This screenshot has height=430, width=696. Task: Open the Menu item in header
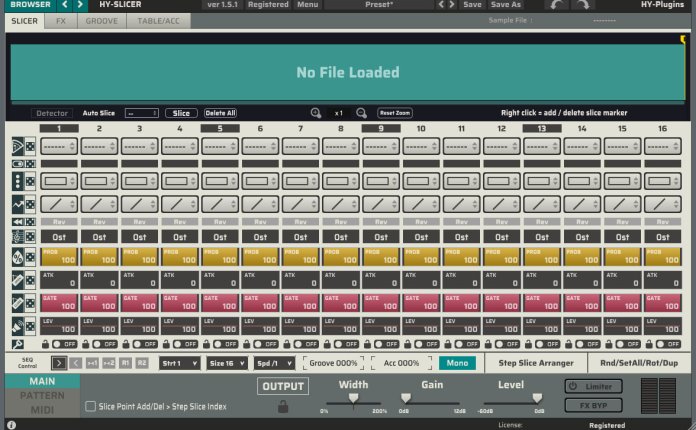pyautogui.click(x=308, y=4)
